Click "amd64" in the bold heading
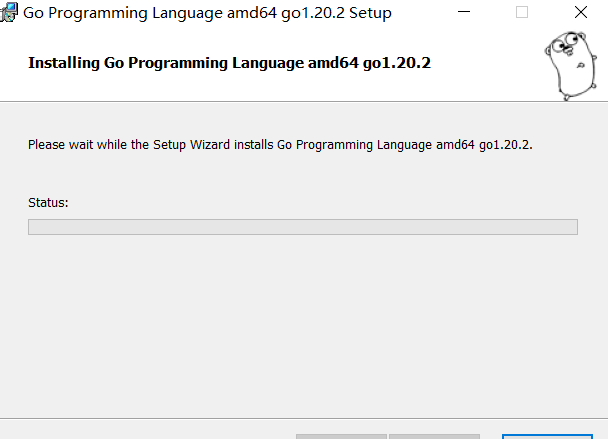 click(335, 62)
